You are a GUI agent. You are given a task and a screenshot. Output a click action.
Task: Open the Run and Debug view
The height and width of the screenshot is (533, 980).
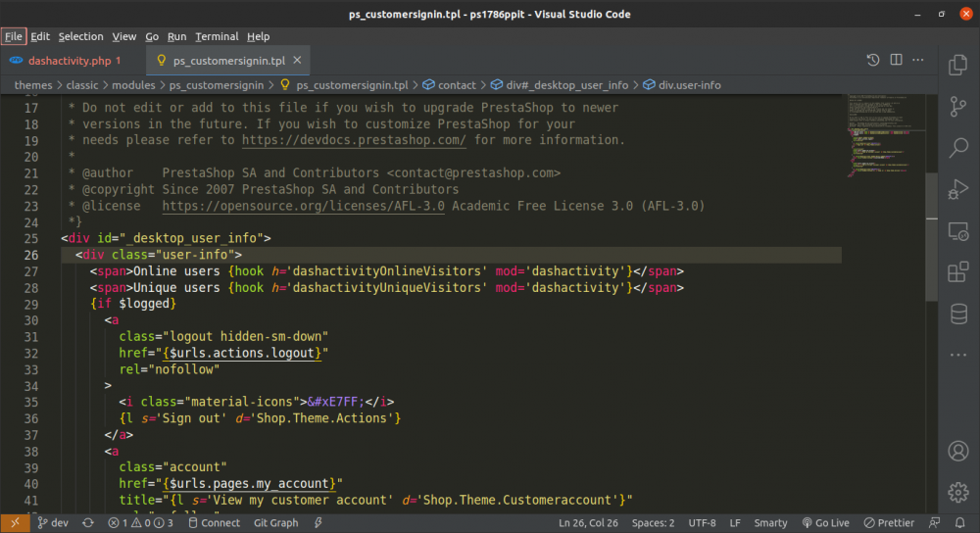pos(958,189)
